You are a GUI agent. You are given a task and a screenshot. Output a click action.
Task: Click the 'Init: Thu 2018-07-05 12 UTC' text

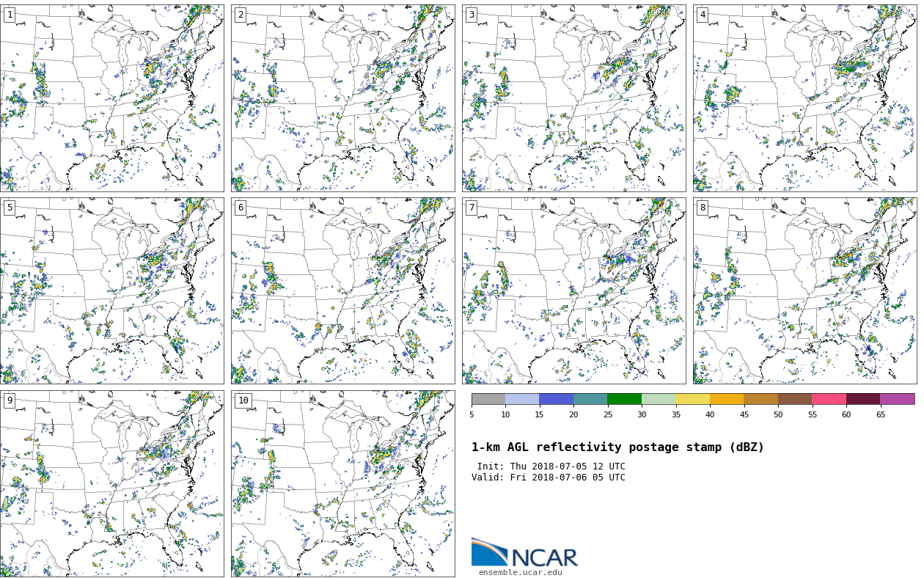pos(551,467)
